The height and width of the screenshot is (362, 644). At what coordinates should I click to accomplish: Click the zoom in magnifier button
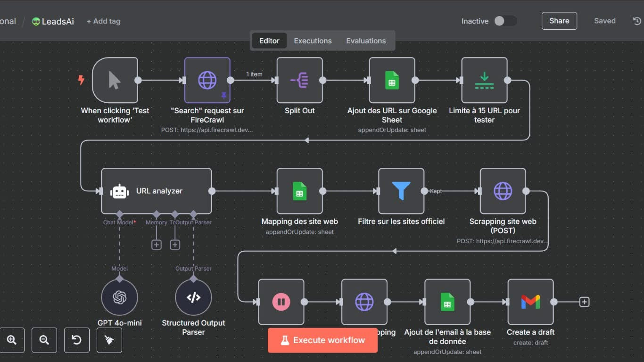12,340
